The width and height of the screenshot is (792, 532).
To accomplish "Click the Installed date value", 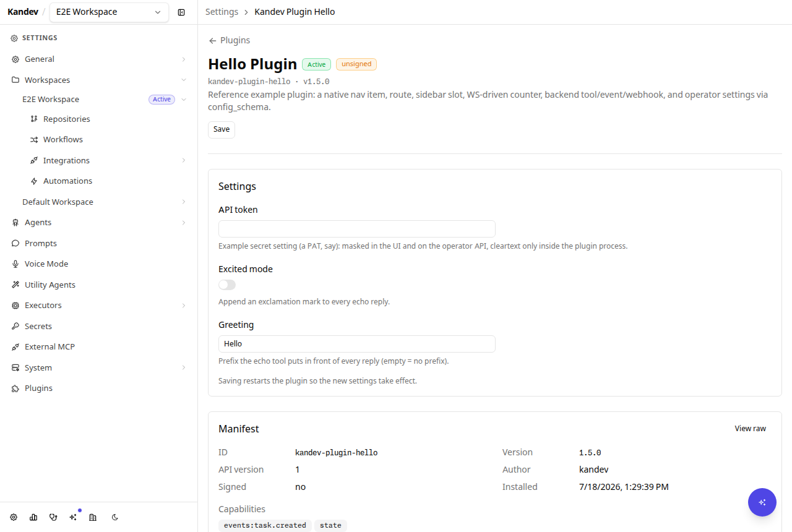I will 624,487.
